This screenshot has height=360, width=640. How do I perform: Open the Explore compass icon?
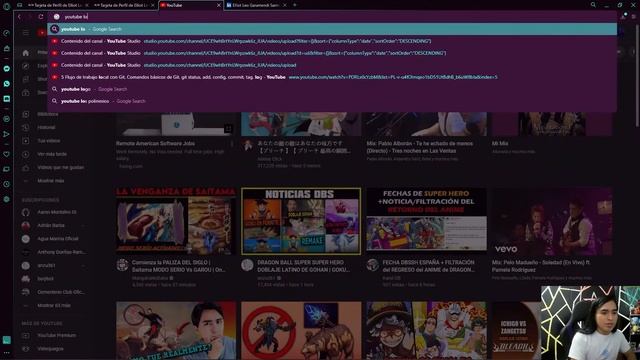26,66
